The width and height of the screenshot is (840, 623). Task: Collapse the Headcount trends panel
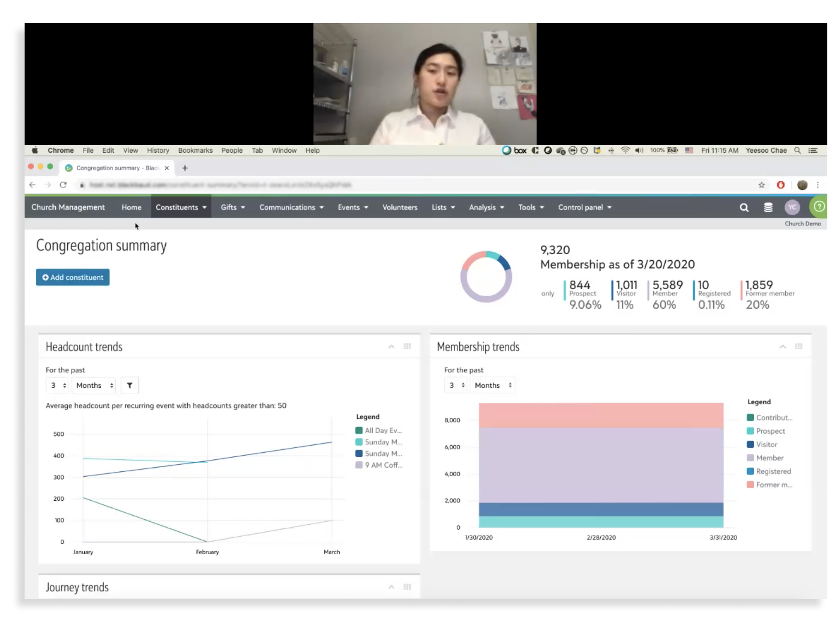click(x=391, y=347)
